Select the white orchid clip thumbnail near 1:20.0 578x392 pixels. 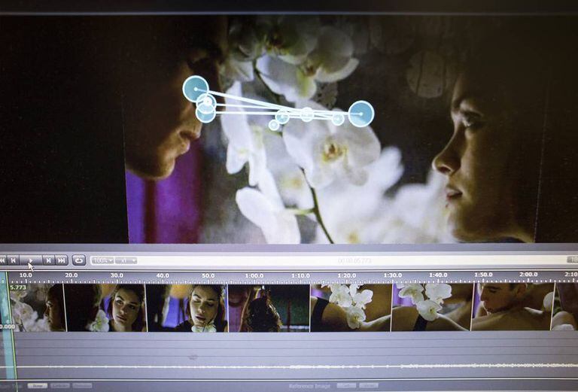pyautogui.click(x=350, y=307)
